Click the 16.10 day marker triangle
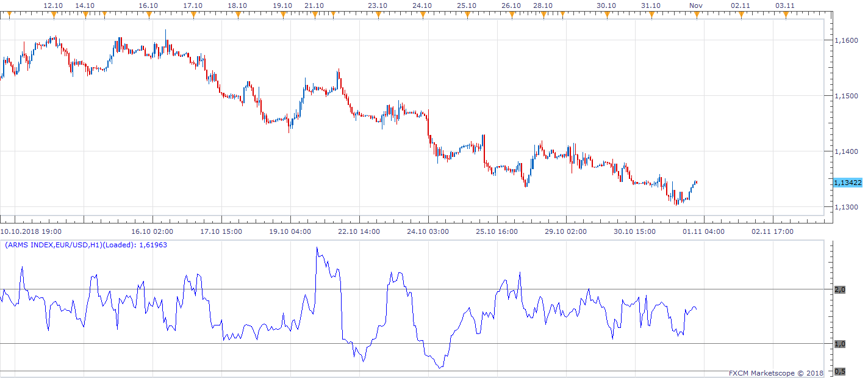 (148, 15)
